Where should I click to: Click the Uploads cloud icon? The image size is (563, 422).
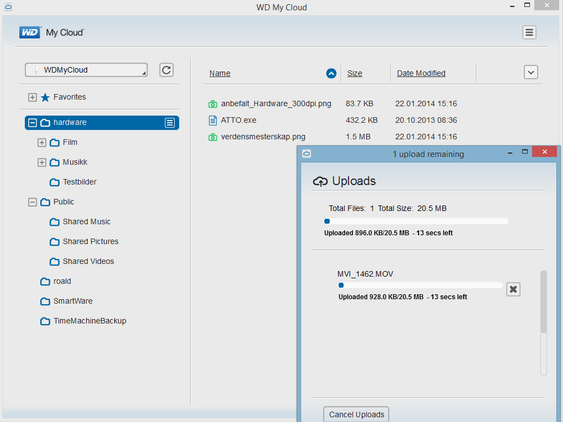point(320,181)
